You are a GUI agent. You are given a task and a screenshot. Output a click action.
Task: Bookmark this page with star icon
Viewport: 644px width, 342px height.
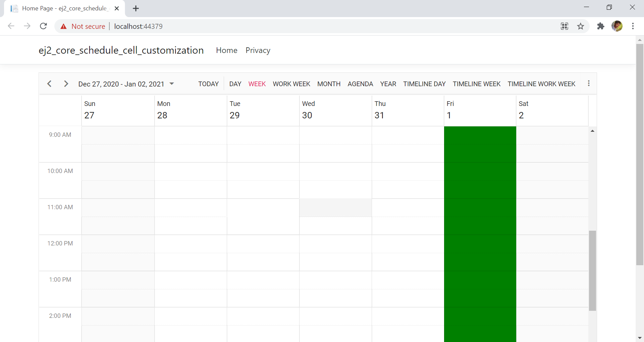coord(581,26)
